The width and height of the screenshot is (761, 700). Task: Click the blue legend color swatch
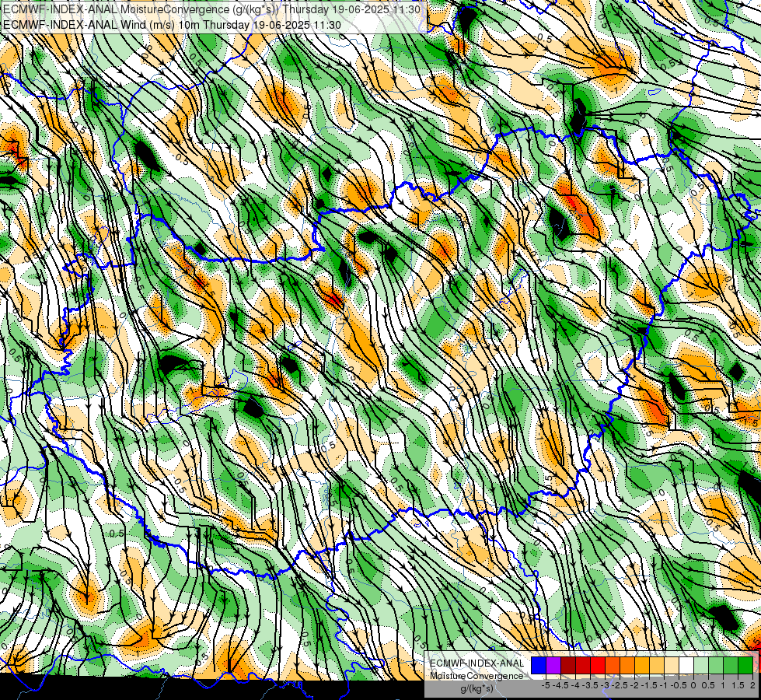click(539, 665)
